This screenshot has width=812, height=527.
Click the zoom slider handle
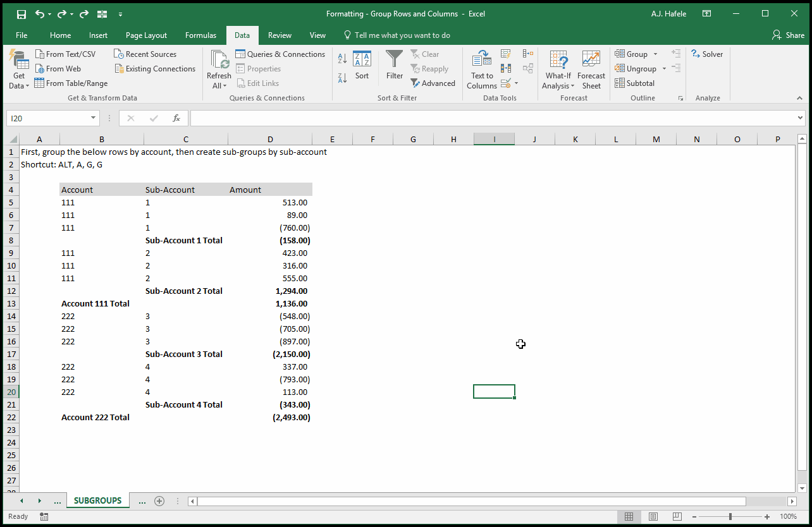pyautogui.click(x=730, y=516)
